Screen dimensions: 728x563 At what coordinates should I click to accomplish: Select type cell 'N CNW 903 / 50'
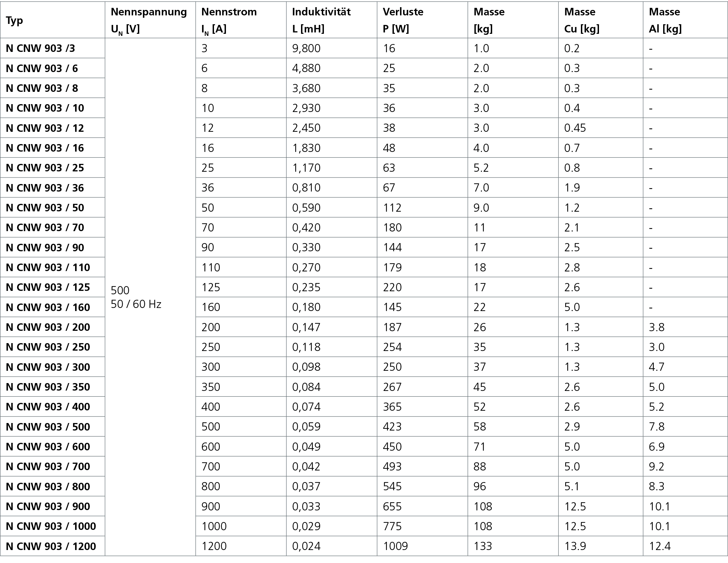53,208
